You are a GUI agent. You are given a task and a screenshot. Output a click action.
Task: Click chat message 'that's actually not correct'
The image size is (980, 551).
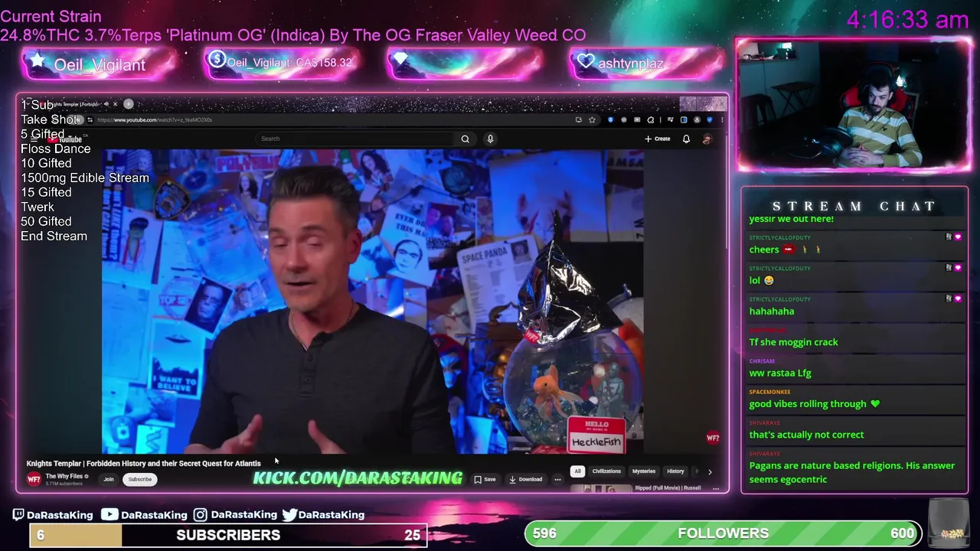point(806,435)
